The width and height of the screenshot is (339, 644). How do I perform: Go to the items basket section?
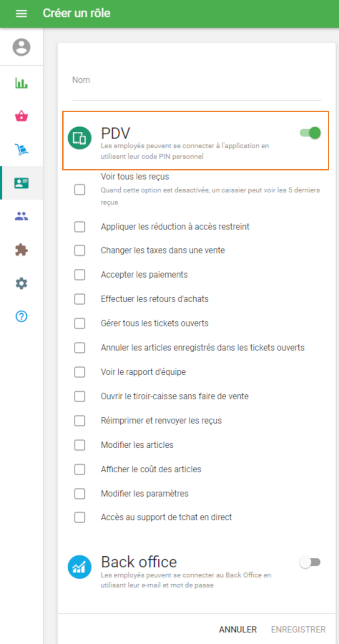click(x=21, y=116)
